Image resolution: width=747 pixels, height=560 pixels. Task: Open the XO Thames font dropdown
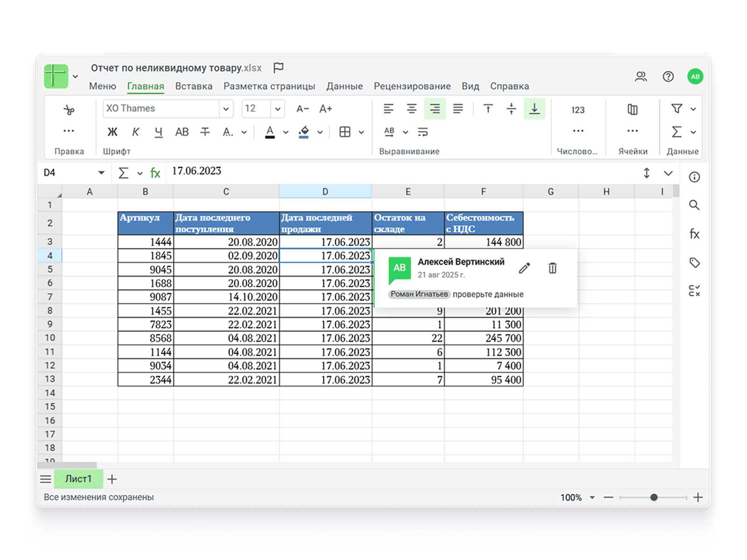pyautogui.click(x=226, y=109)
